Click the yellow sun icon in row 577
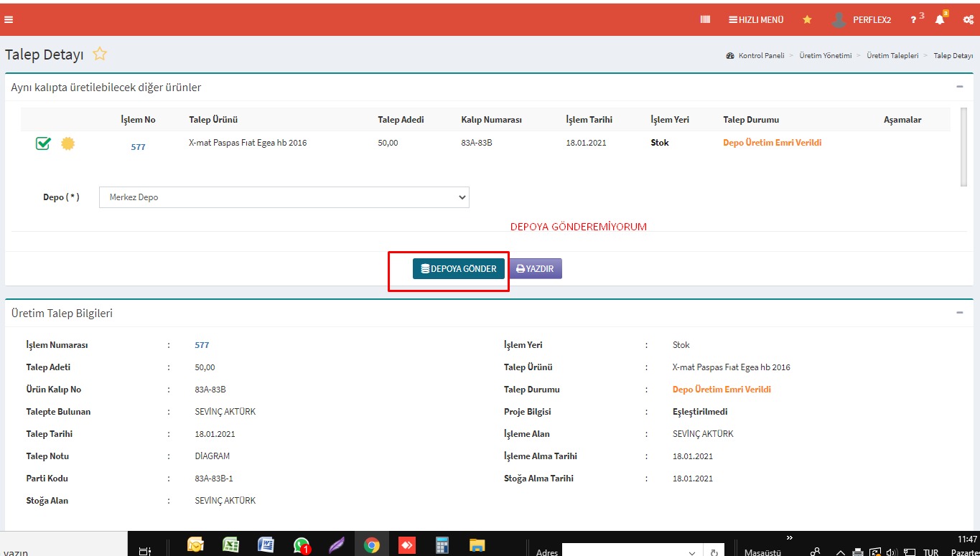980x556 pixels. (x=67, y=143)
